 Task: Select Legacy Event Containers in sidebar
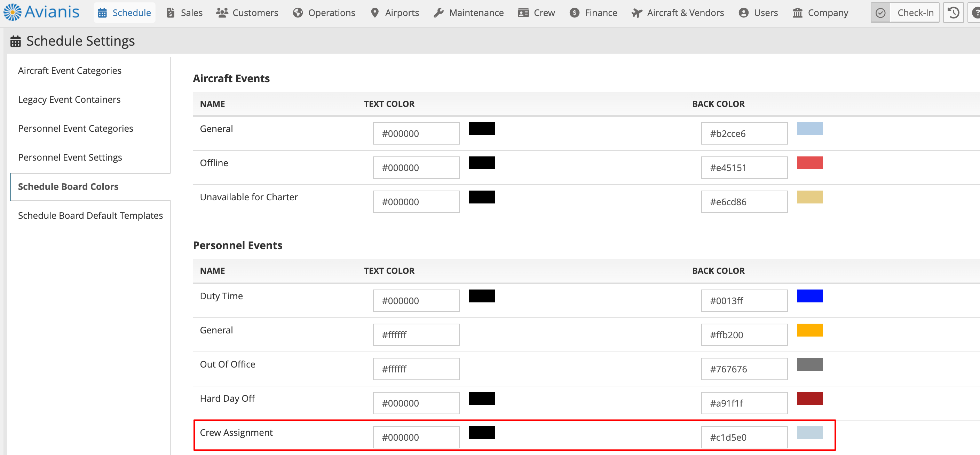tap(69, 100)
